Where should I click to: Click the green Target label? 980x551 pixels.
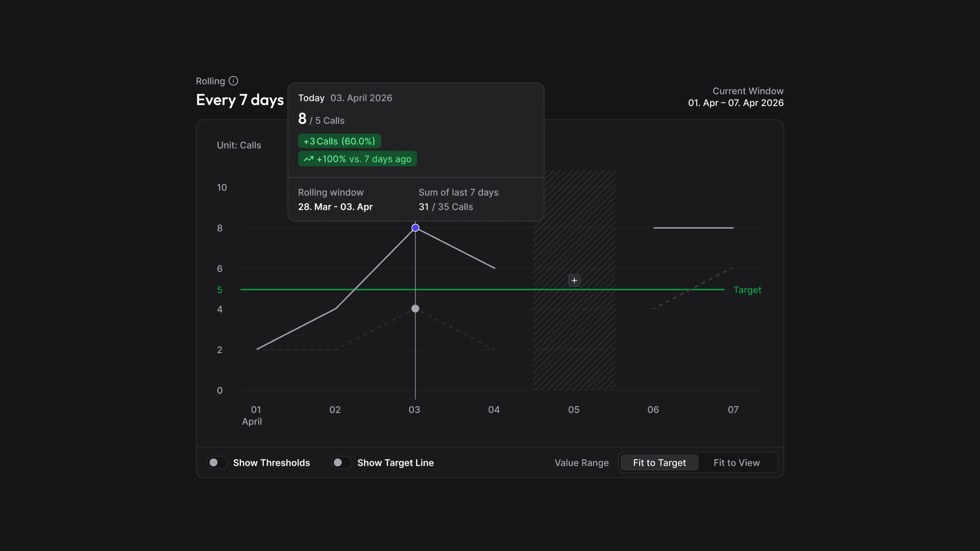click(x=747, y=290)
